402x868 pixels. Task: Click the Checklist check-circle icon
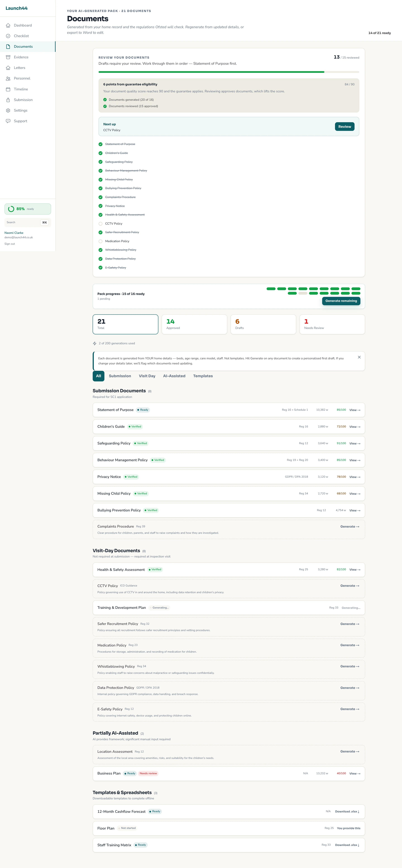(8, 36)
